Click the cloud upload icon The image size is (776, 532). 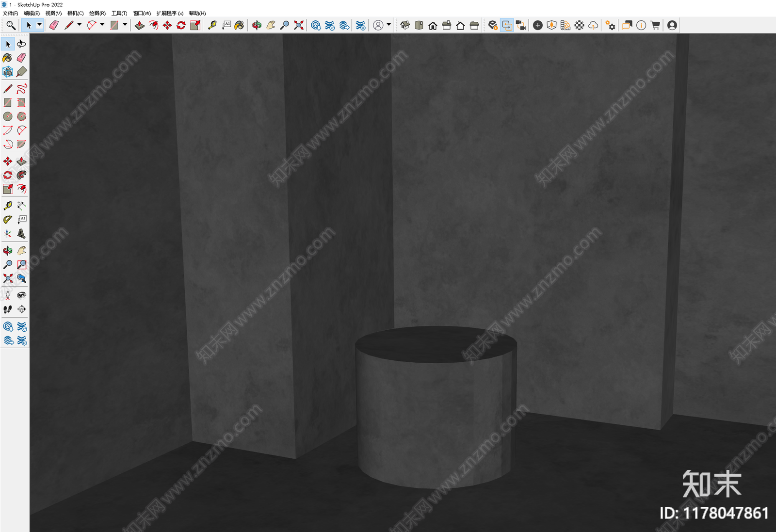pyautogui.click(x=593, y=25)
